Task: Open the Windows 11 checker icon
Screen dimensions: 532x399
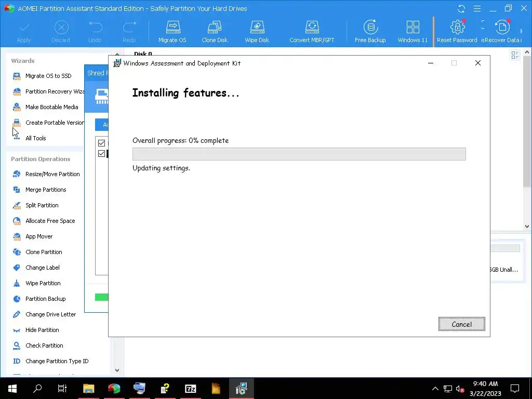Action: pos(413,32)
